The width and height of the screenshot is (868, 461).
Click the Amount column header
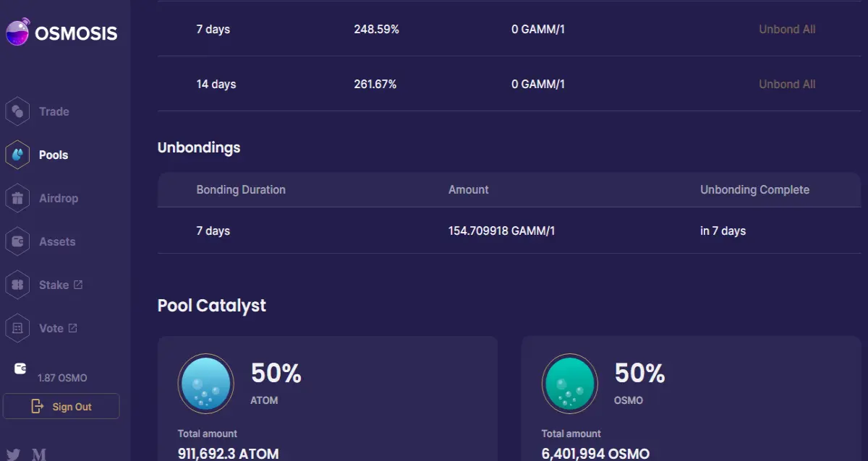click(x=469, y=190)
